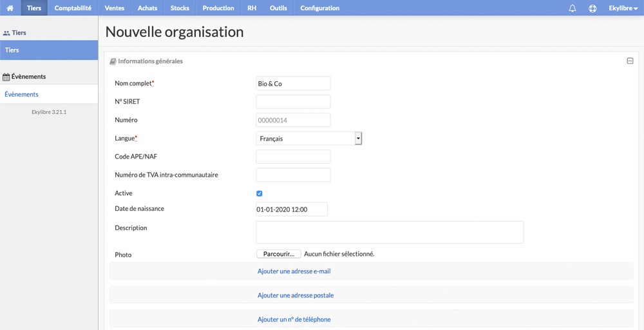644x330 pixels.
Task: Focus the TVA intra-communautaire number field
Action: pos(293,175)
